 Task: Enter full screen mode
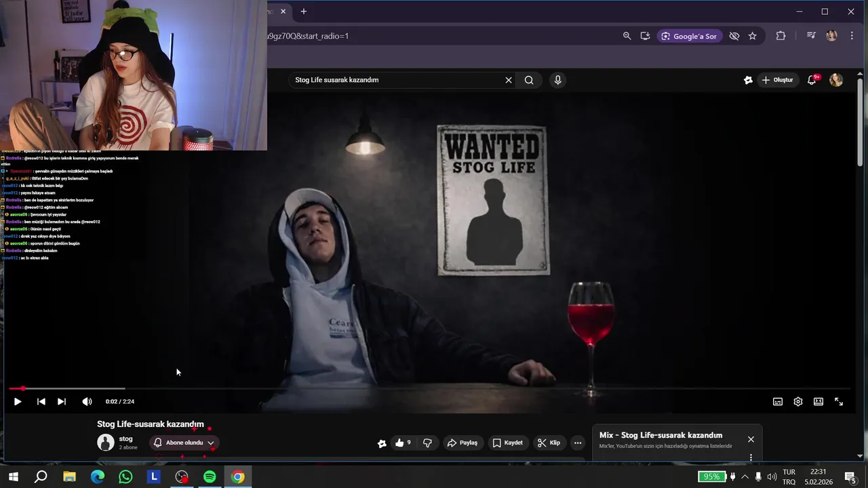tap(839, 401)
